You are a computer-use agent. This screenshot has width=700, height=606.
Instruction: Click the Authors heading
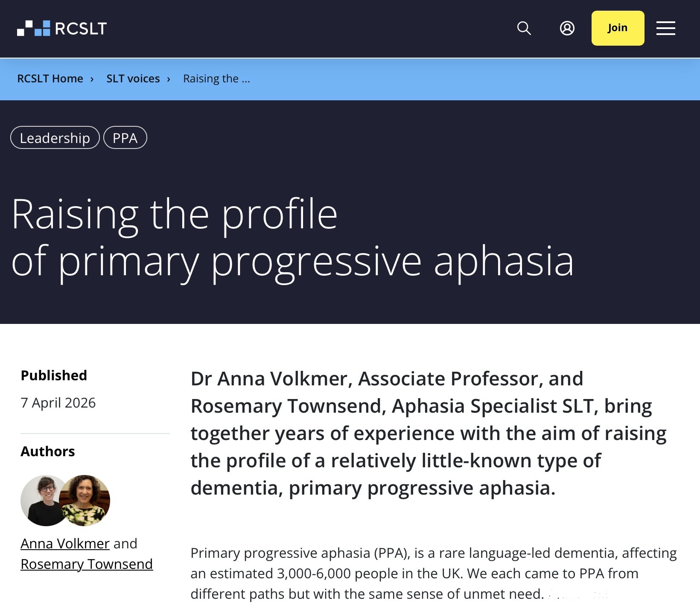click(48, 452)
